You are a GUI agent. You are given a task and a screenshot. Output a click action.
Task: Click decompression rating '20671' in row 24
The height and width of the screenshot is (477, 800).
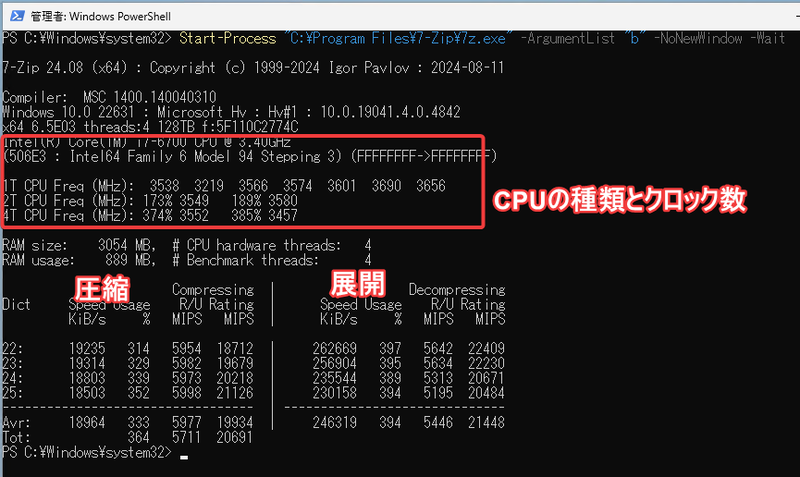pyautogui.click(x=486, y=379)
